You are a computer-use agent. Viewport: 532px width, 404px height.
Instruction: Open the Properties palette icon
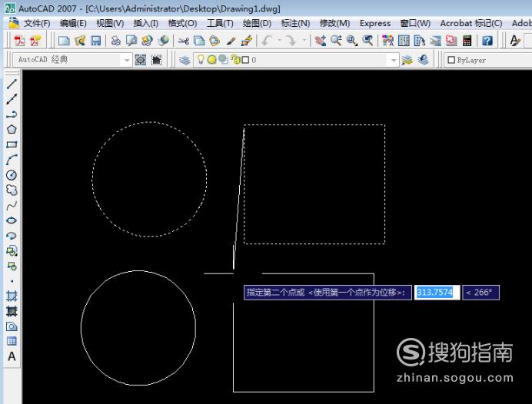pyautogui.click(x=387, y=41)
